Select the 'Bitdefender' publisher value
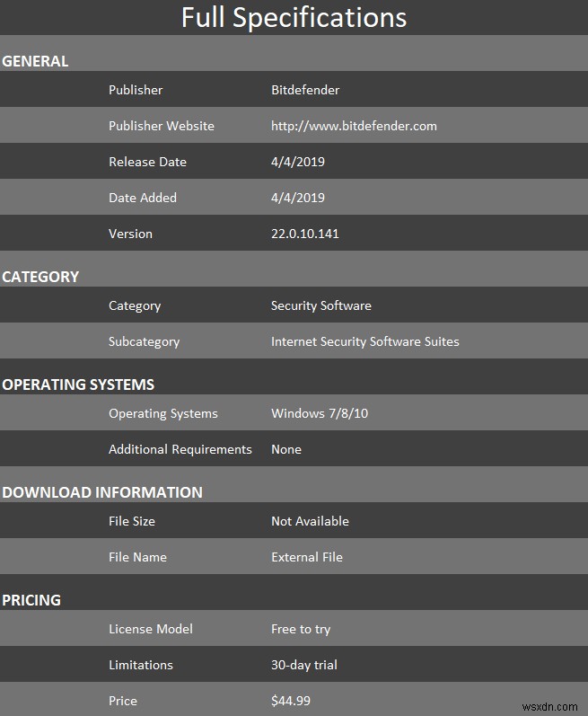The width and height of the screenshot is (588, 716). [x=305, y=90]
